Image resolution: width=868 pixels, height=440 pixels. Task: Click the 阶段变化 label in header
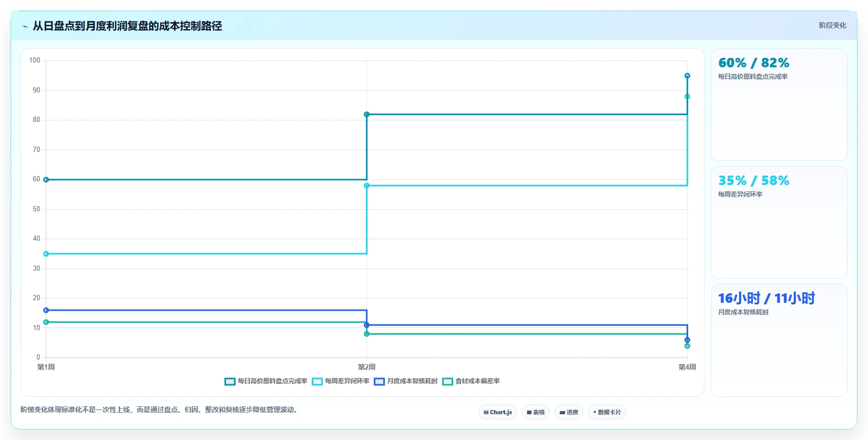[833, 25]
